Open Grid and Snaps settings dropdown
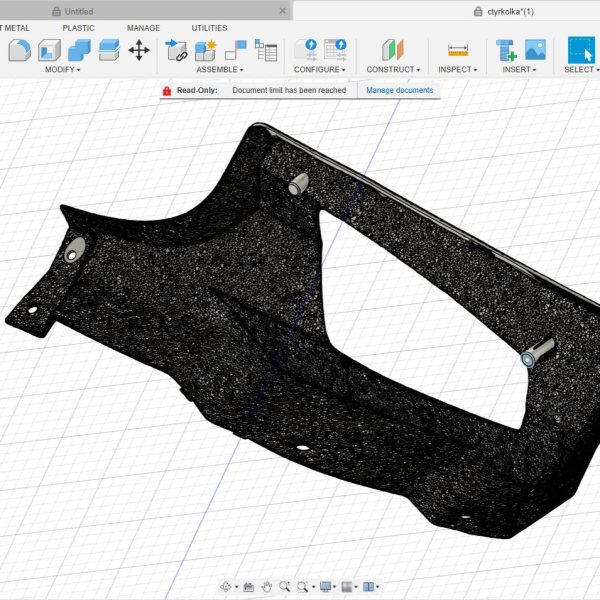 click(348, 587)
